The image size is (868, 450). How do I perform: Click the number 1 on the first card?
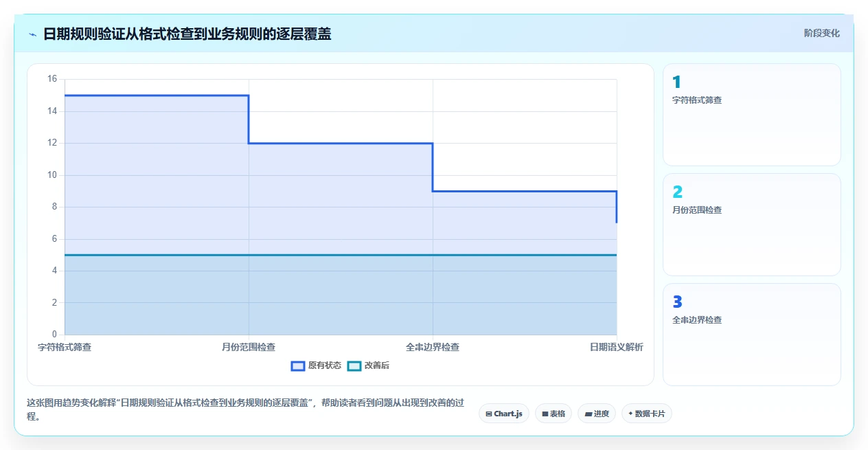pos(676,82)
